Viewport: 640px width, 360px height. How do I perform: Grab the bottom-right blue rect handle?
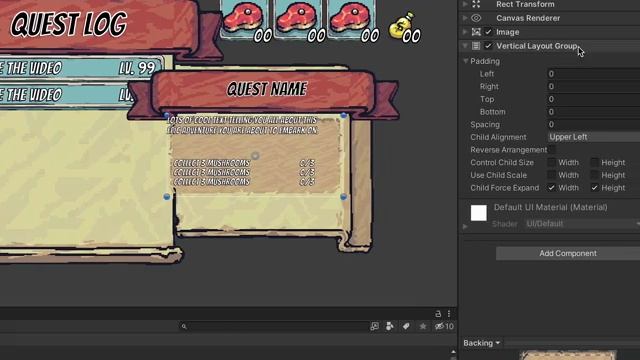pos(344,197)
